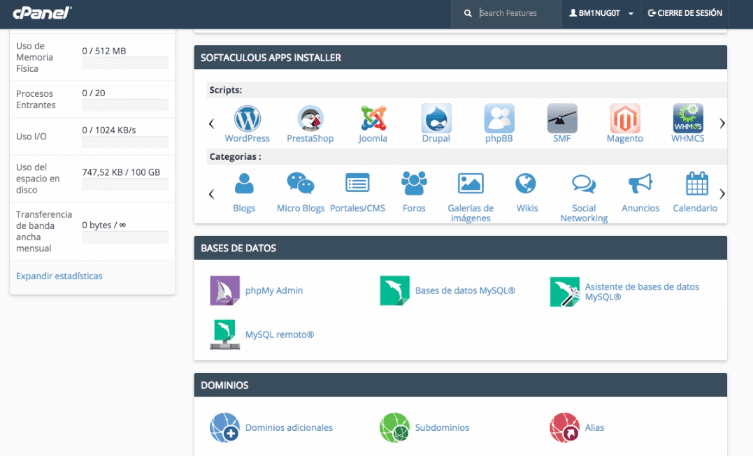Screen dimensions: 753x456
Task: Click the Transferencia de banda ancha bar
Action: [125, 237]
